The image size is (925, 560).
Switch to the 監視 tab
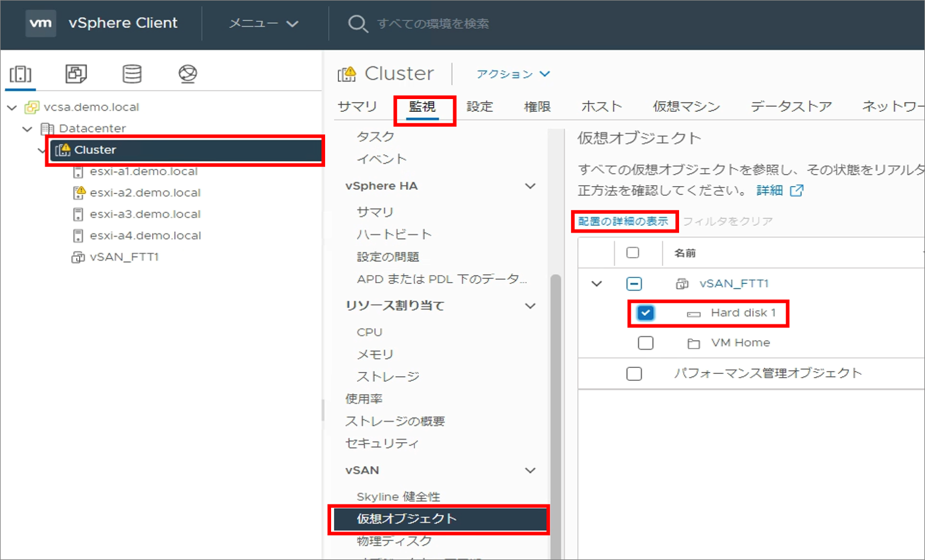click(x=422, y=106)
